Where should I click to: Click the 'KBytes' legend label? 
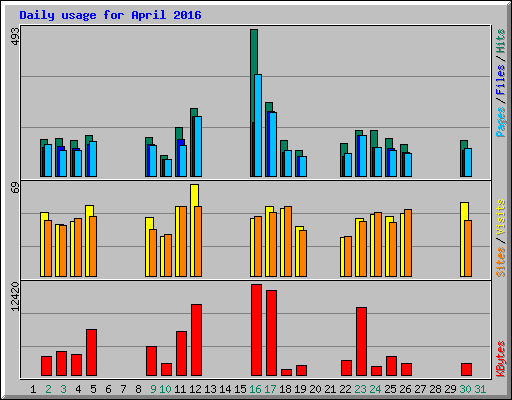coord(500,359)
